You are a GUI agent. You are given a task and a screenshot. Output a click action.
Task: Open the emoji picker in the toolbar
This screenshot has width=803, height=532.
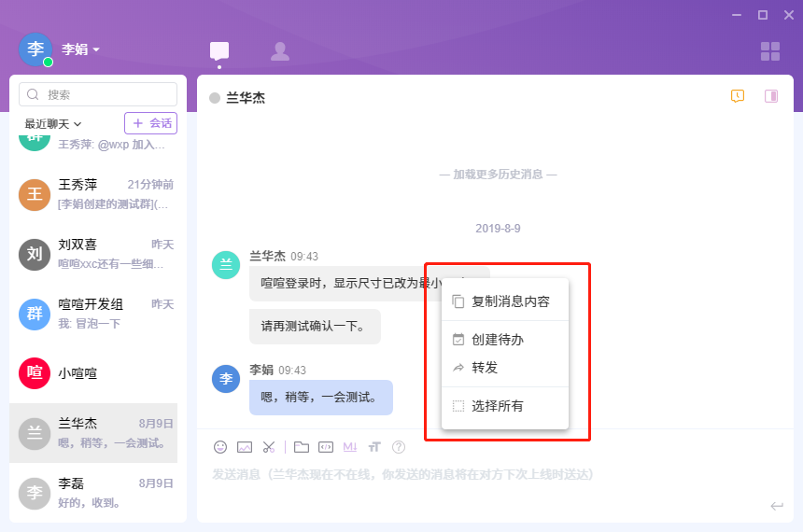point(220,447)
